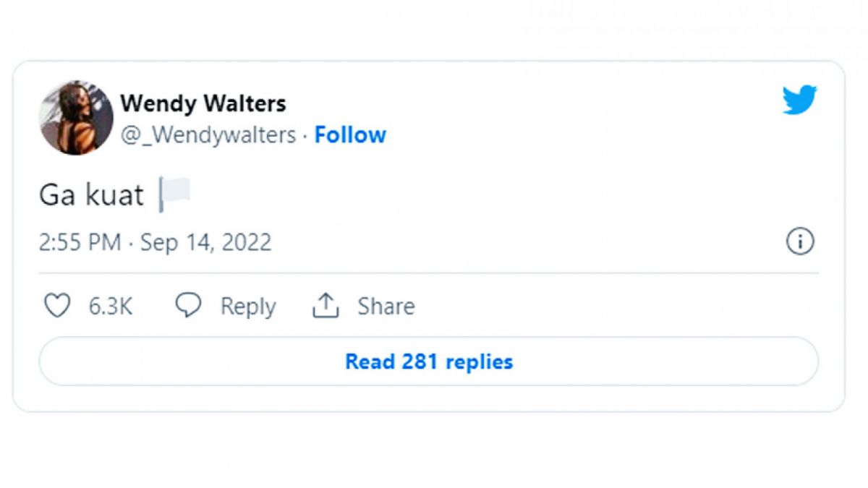Screen dimensions: 868x488
Task: Open the @_Wendywalters handle link
Action: [208, 135]
